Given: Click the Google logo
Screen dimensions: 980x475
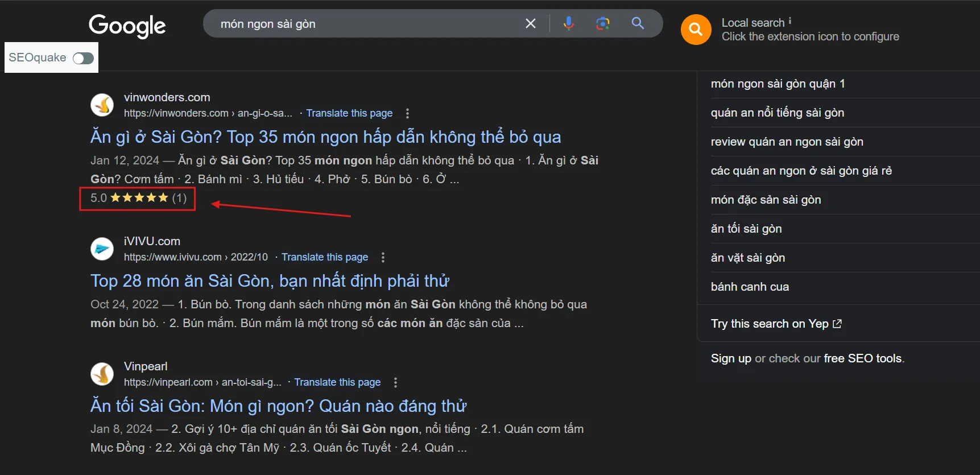Looking at the screenshot, I should click(127, 26).
